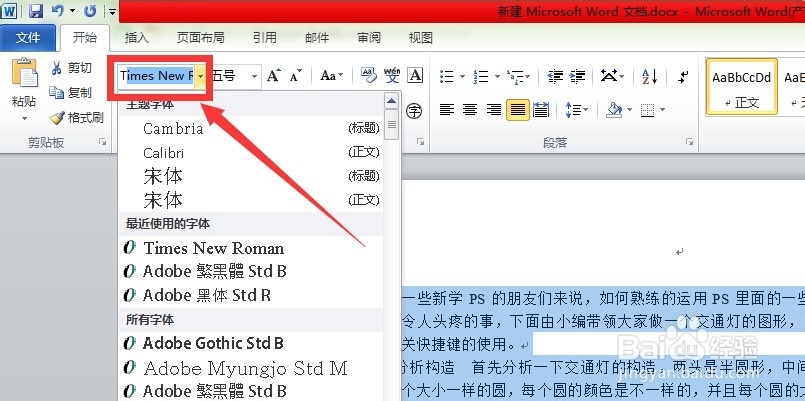Toggle Align Right icon

pos(494,110)
